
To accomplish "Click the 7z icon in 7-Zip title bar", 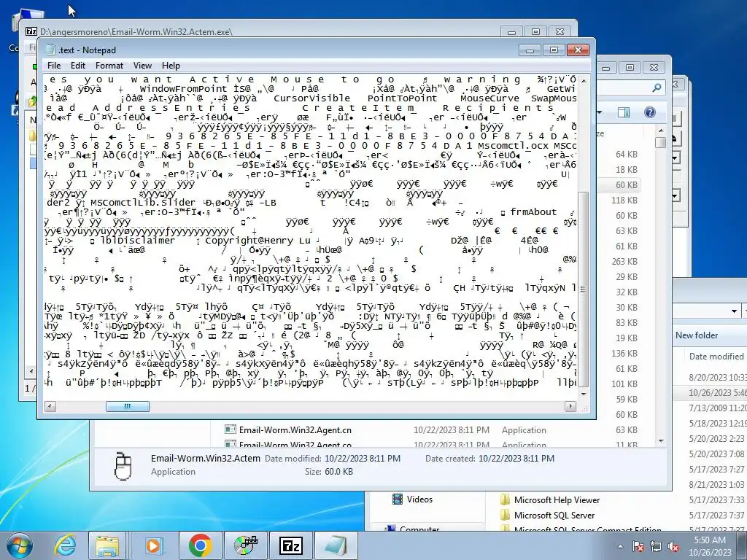I will (31, 31).
